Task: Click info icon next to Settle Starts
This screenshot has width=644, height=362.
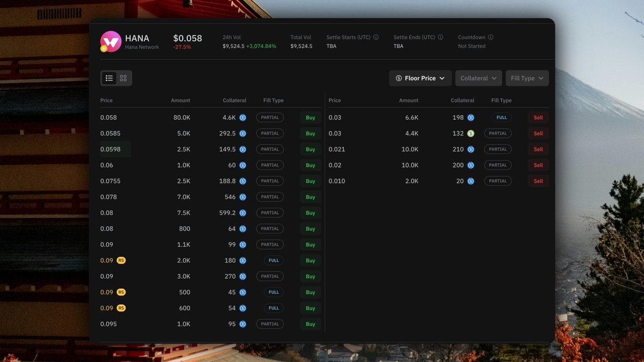Action: [x=376, y=38]
